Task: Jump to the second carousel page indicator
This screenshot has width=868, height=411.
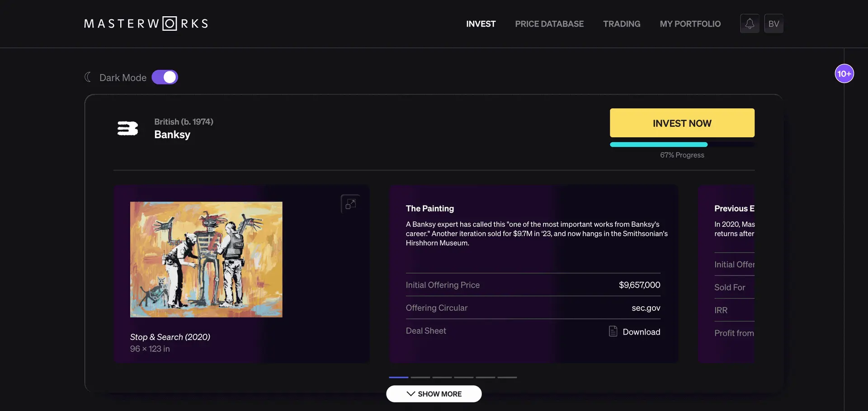Action: 420,377
